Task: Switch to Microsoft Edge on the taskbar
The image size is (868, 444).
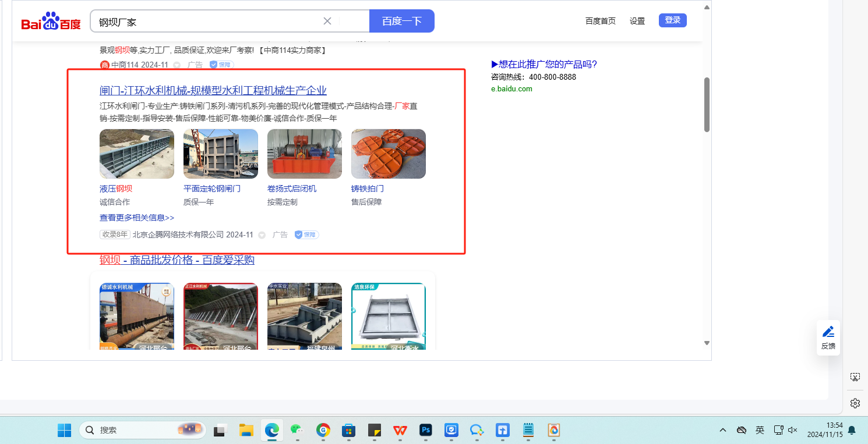Action: click(271, 430)
